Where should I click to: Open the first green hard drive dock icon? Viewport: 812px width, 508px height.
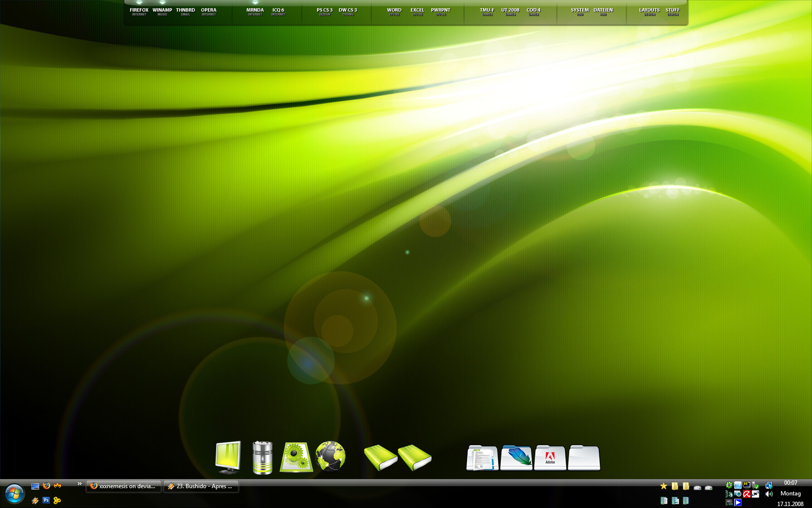point(380,457)
